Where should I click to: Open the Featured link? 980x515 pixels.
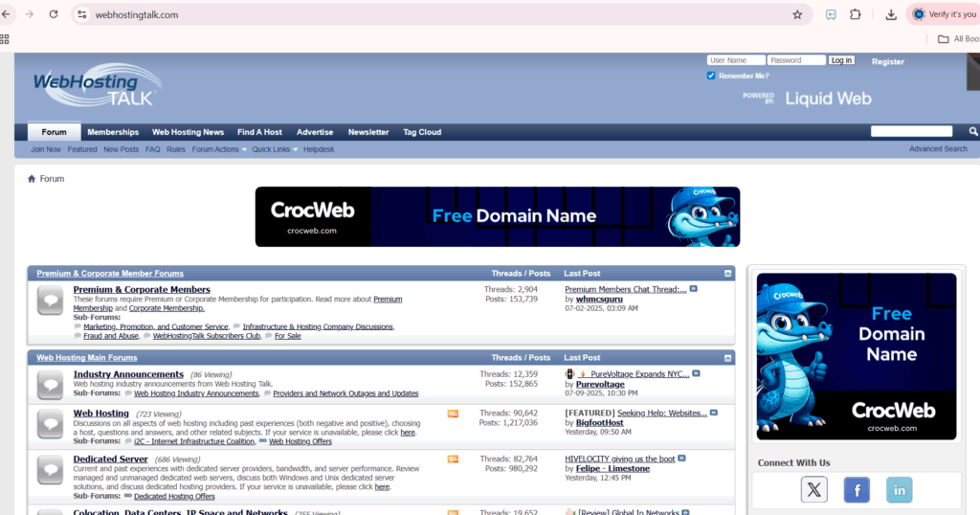(82, 149)
